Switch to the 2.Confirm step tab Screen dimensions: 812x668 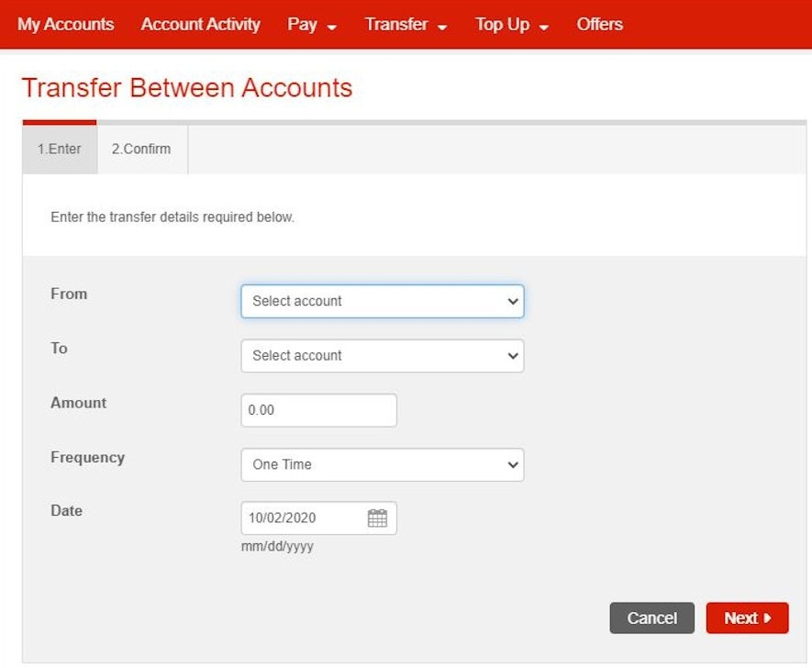141,149
